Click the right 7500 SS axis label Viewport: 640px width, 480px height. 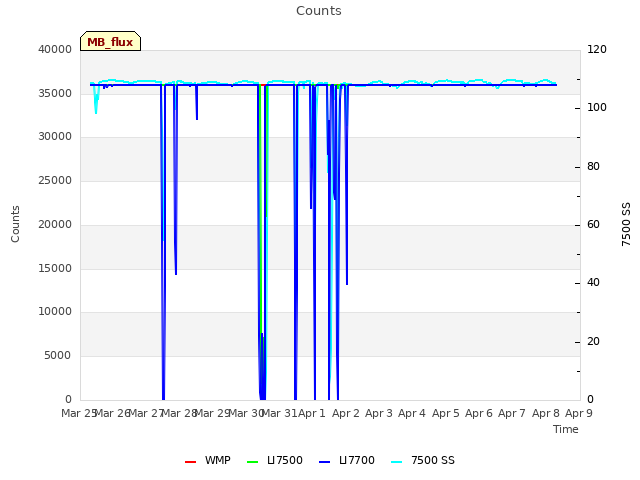(x=626, y=224)
